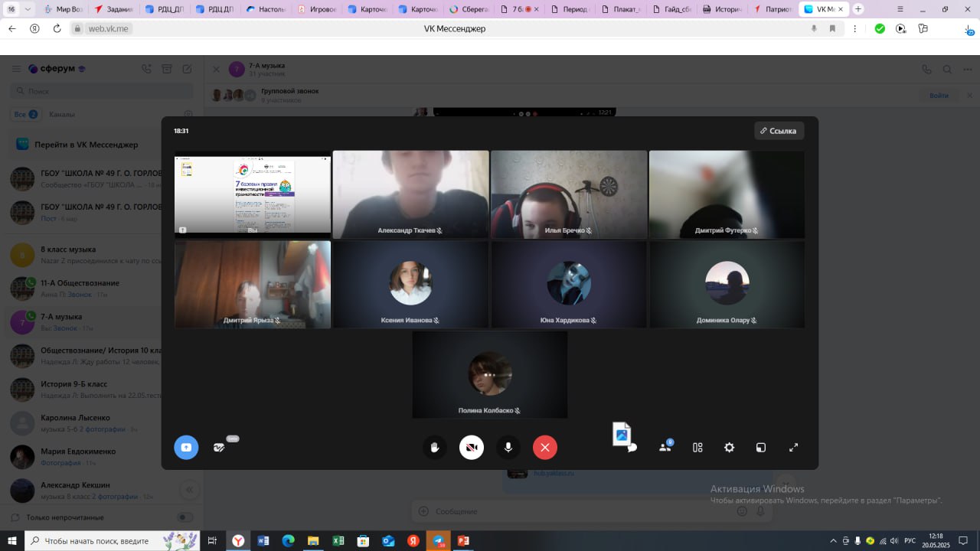
Task: Raise hand in the group call
Action: [x=435, y=447]
